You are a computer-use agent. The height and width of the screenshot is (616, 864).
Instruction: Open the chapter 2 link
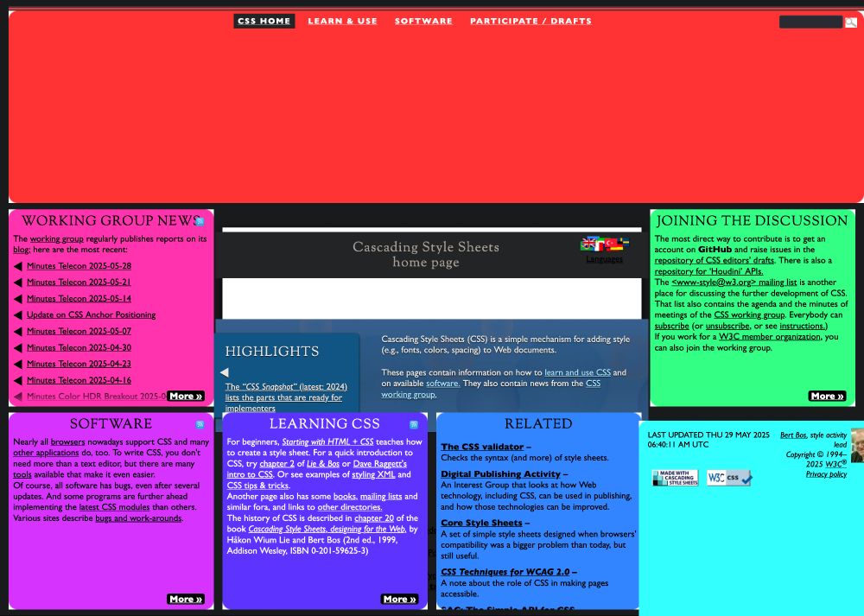click(x=276, y=464)
